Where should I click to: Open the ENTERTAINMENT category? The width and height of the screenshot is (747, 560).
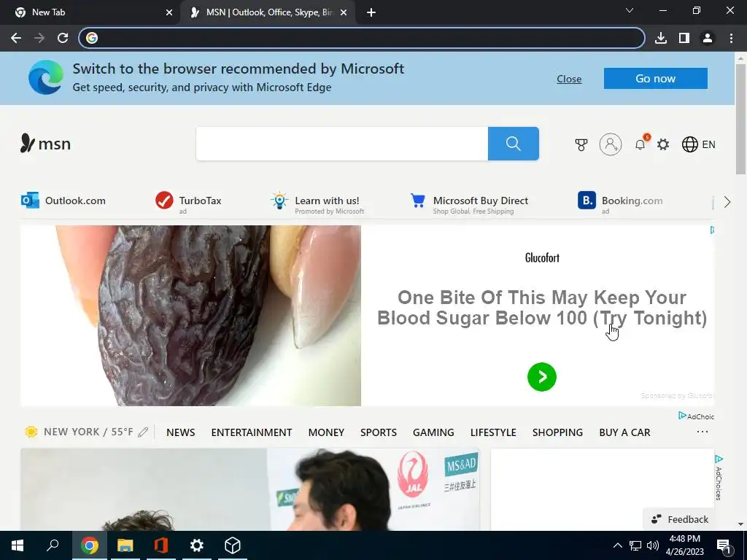tap(252, 432)
